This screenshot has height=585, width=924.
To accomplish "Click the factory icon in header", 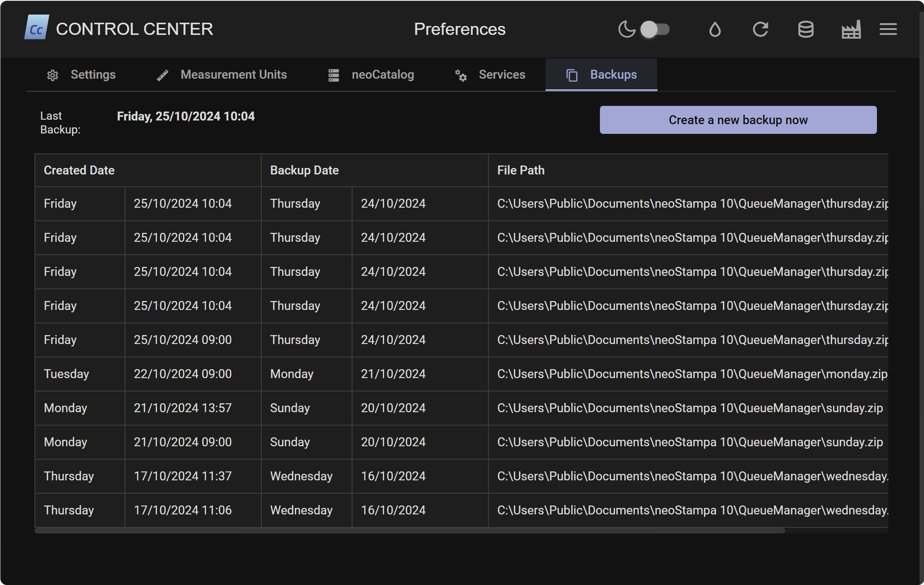I will pos(851,29).
